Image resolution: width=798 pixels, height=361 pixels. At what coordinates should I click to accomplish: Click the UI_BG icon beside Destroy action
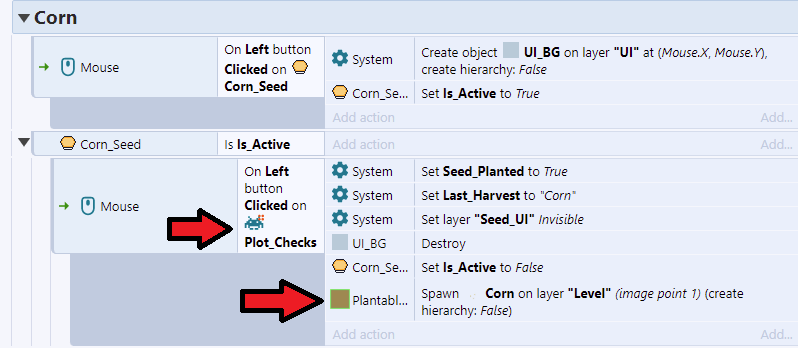coord(339,243)
